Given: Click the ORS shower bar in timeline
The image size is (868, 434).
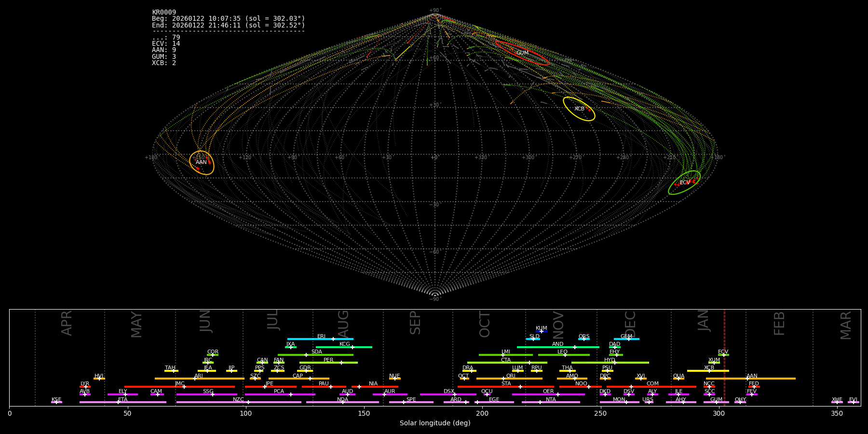Looking at the screenshot, I should pyautogui.click(x=584, y=339).
